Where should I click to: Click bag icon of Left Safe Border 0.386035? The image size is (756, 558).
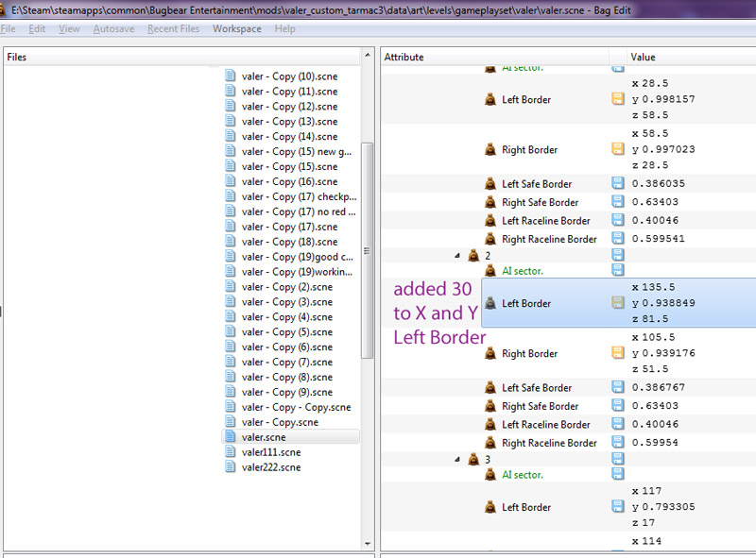click(490, 183)
